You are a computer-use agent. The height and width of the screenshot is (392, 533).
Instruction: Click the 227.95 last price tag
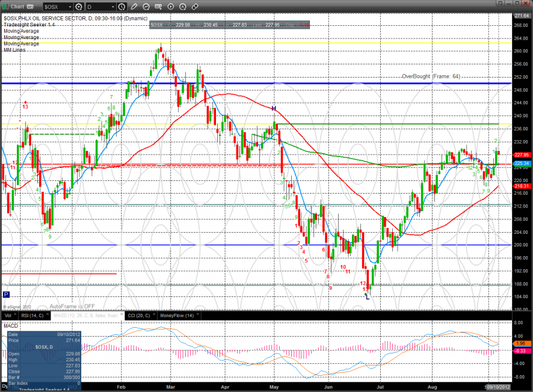522,155
